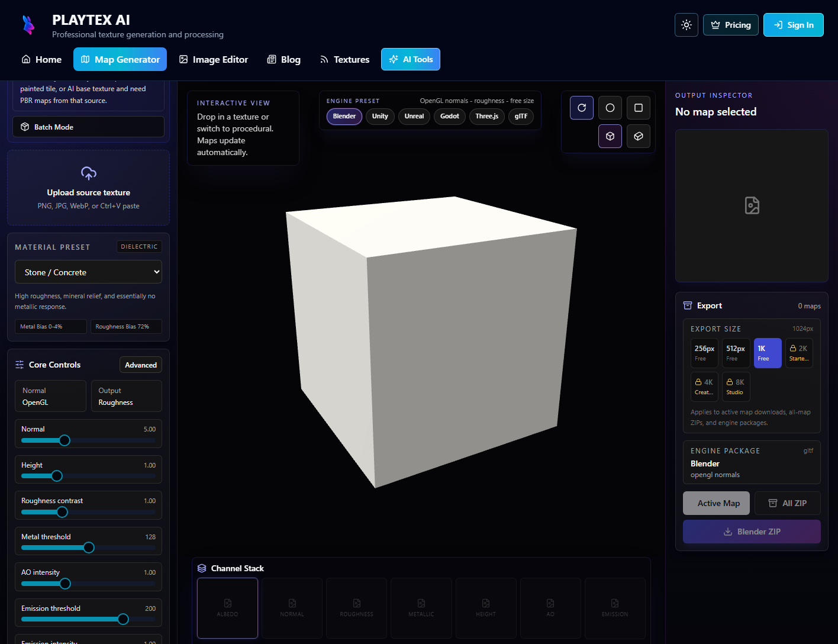
Task: Choose the Three.js engine preset
Action: (x=487, y=116)
